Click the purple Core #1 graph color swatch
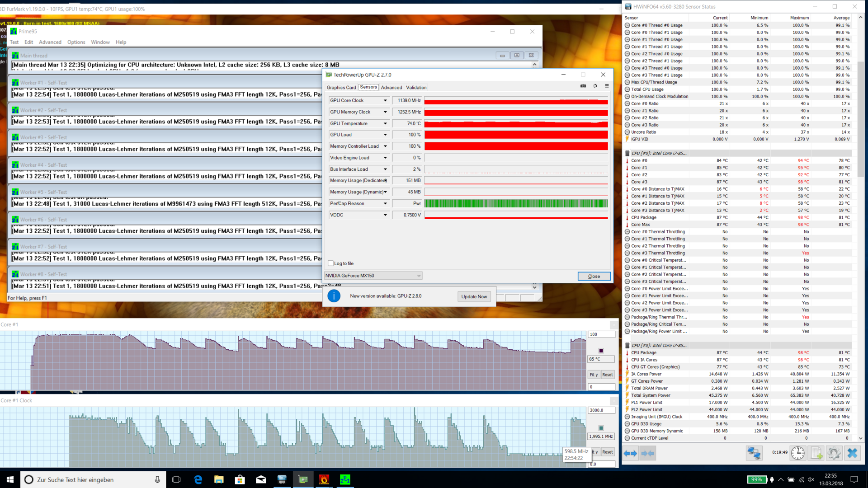Viewport: 868px width, 488px height. point(601,351)
